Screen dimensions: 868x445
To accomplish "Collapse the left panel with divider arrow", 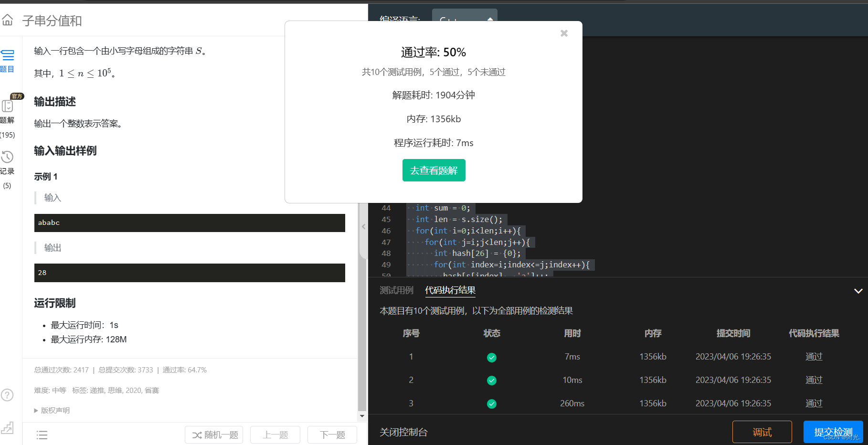I will pos(363,226).
